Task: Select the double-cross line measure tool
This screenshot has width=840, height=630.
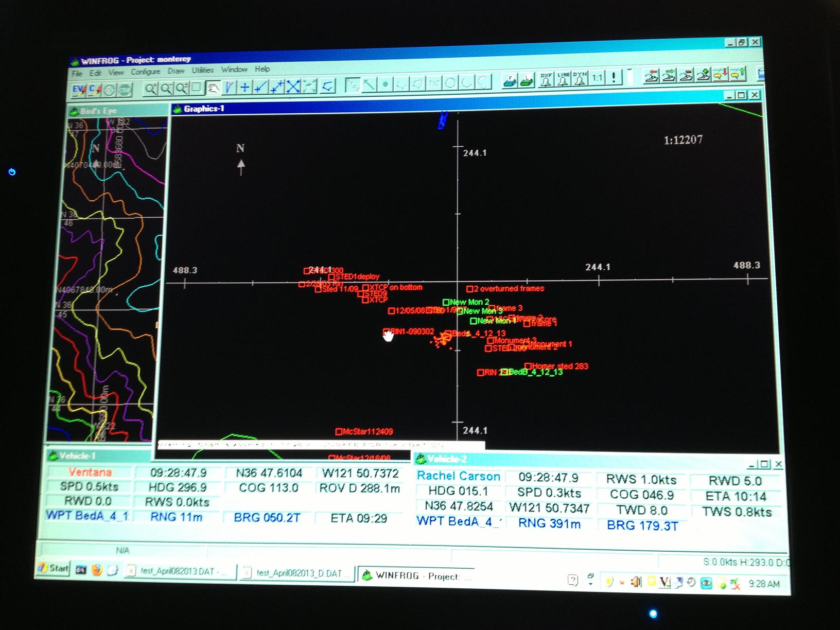Action: tap(277, 86)
